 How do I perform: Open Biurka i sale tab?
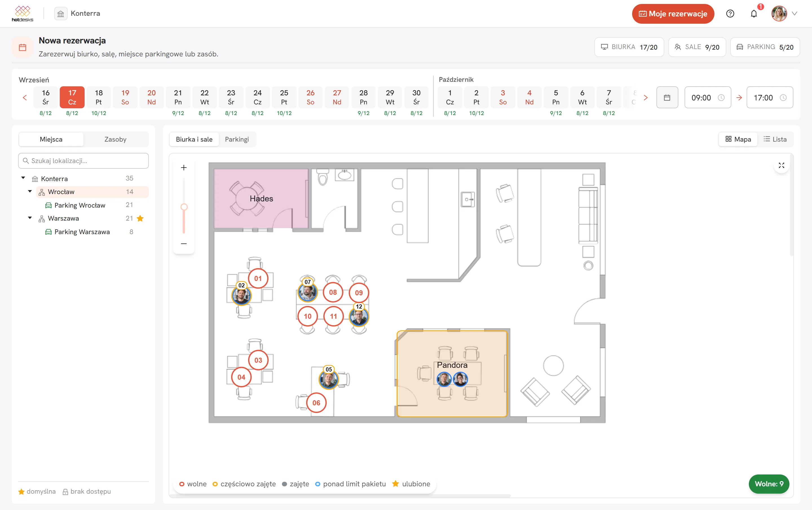tap(194, 139)
